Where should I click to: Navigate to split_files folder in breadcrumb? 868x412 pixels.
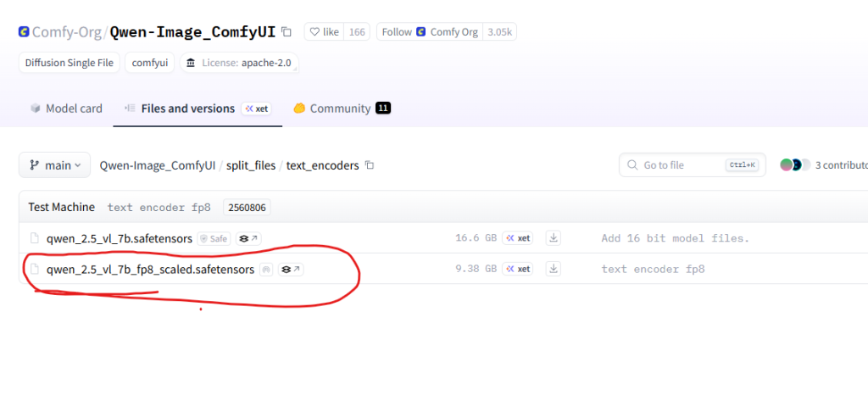(x=251, y=165)
